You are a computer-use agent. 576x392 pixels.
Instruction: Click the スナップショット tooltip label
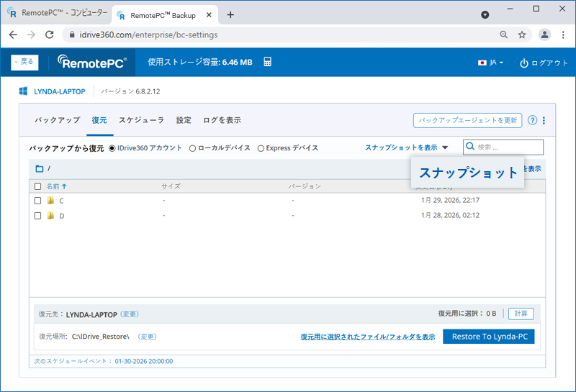[467, 172]
